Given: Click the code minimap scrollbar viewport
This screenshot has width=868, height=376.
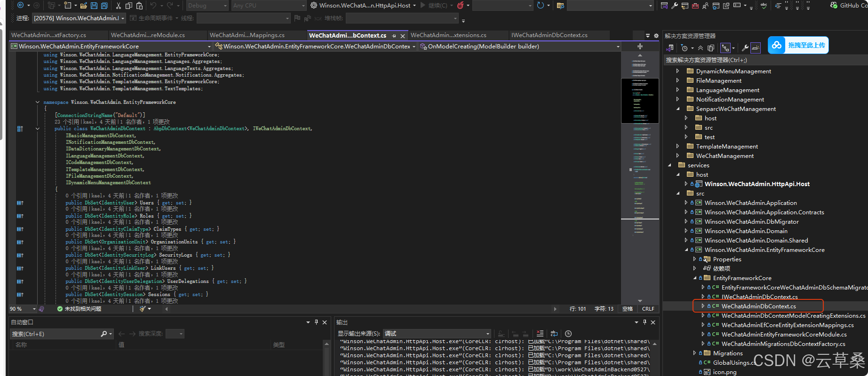Looking at the screenshot, I should tap(640, 101).
